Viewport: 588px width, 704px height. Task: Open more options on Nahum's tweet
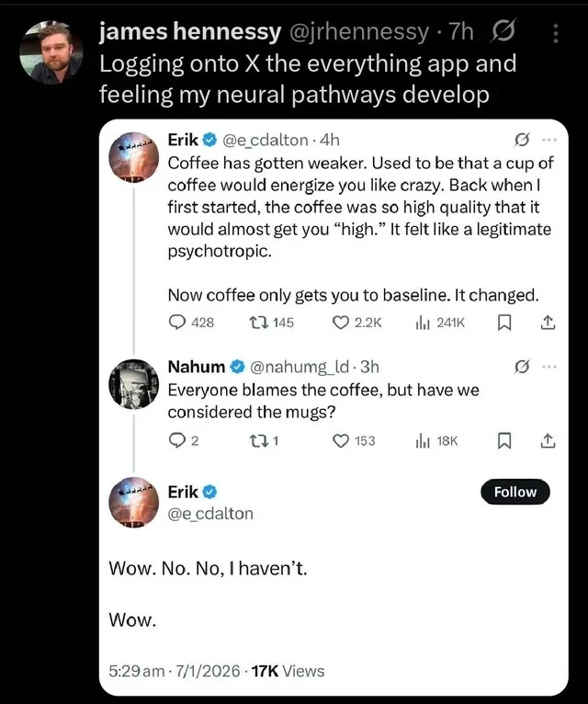coord(549,367)
